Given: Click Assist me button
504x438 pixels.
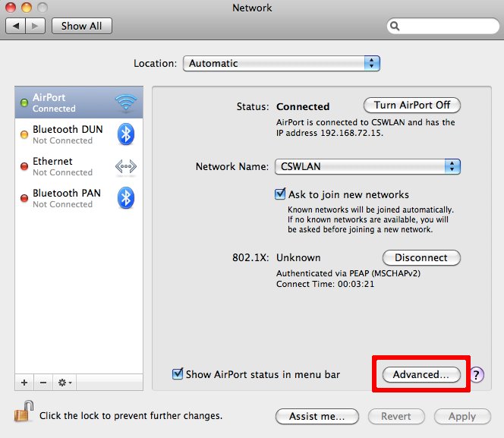Looking at the screenshot, I should (x=317, y=417).
